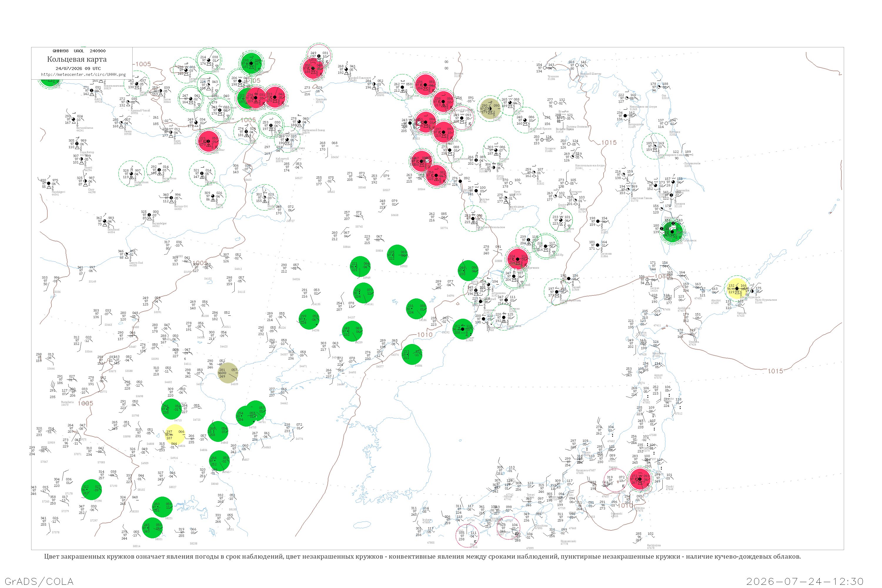
Task: Click the 2026-07-24-12:30 timestamp
Action: tap(805, 582)
